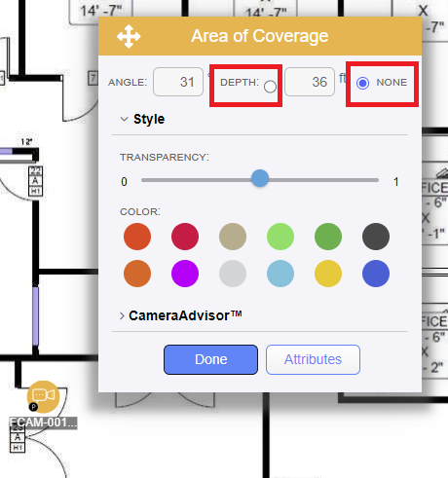Screen dimensions: 448x478
Task: Select the DEPTH radio button
Action: point(270,87)
